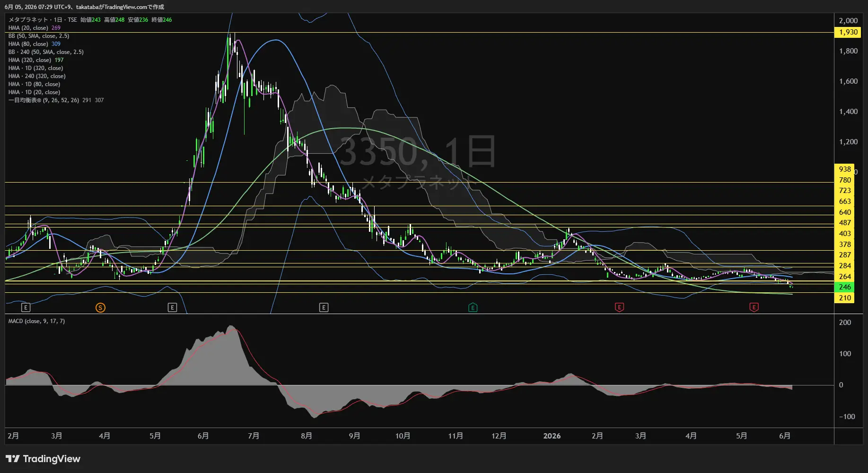
Task: Click the 1,200 price axis label
Action: coord(848,142)
